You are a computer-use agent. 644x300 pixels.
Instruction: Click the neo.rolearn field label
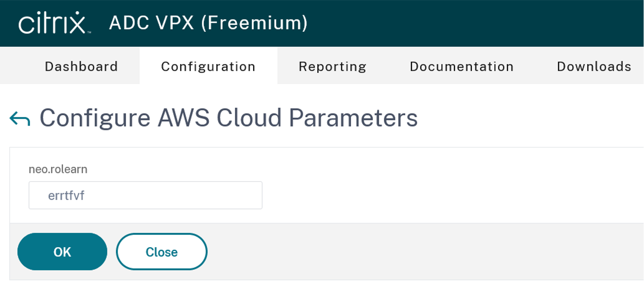pos(58,169)
